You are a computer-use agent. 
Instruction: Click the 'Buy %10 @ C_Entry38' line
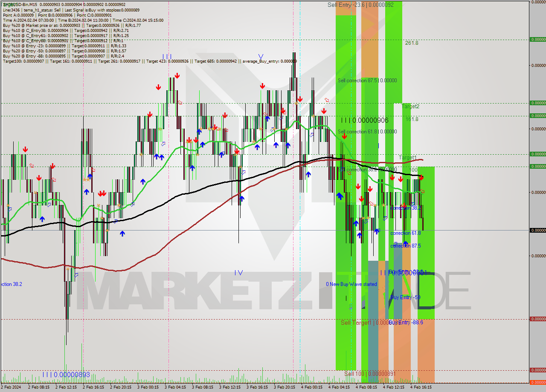(66, 30)
